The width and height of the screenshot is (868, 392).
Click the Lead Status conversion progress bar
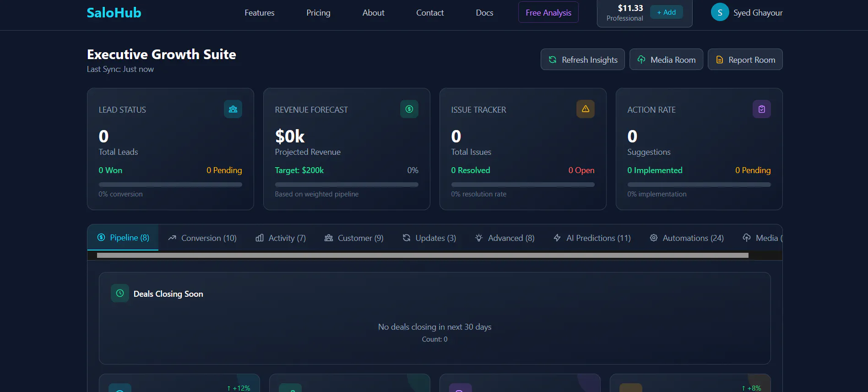pyautogui.click(x=170, y=185)
